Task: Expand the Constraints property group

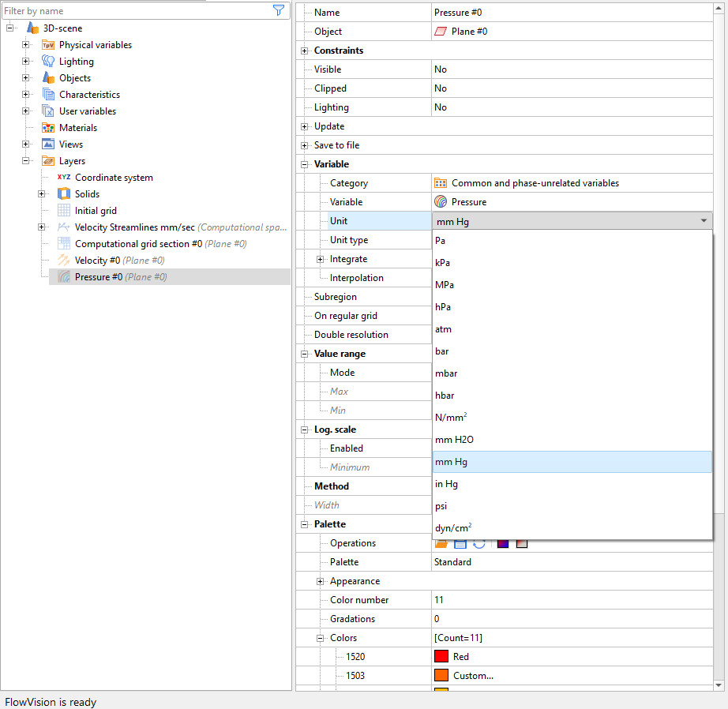Action: click(305, 51)
